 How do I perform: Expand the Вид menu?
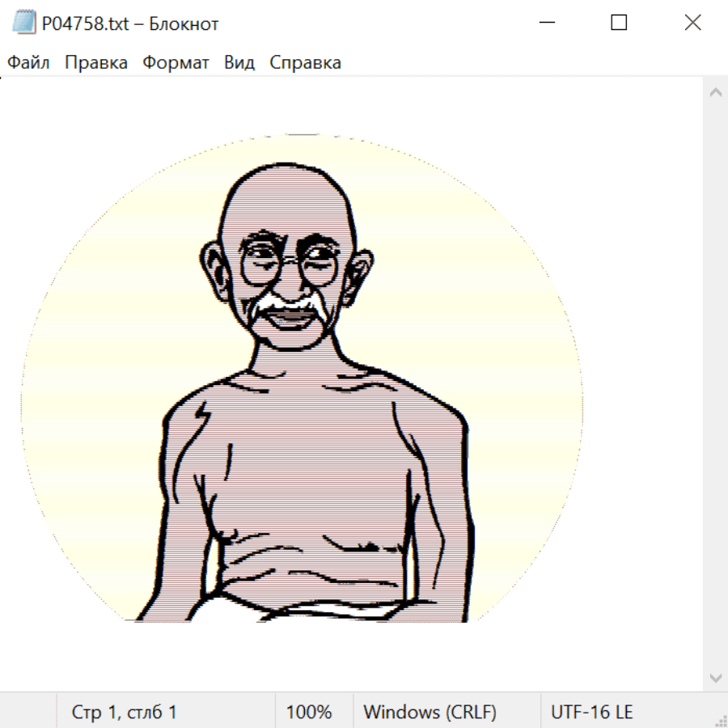pos(239,63)
